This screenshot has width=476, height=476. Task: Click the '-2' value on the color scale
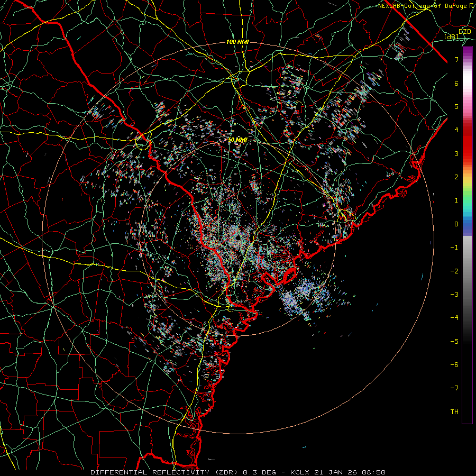454,271
